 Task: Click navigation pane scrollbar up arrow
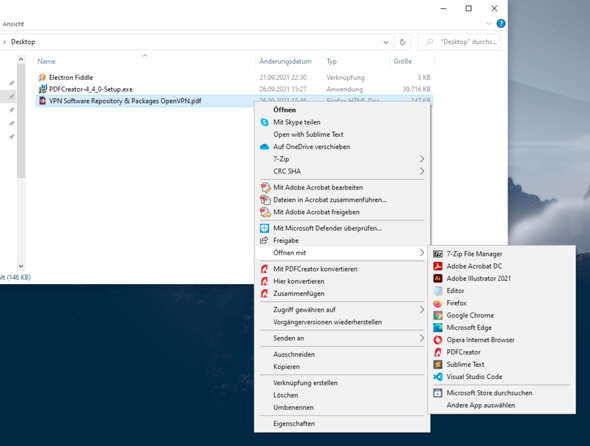tap(21, 59)
